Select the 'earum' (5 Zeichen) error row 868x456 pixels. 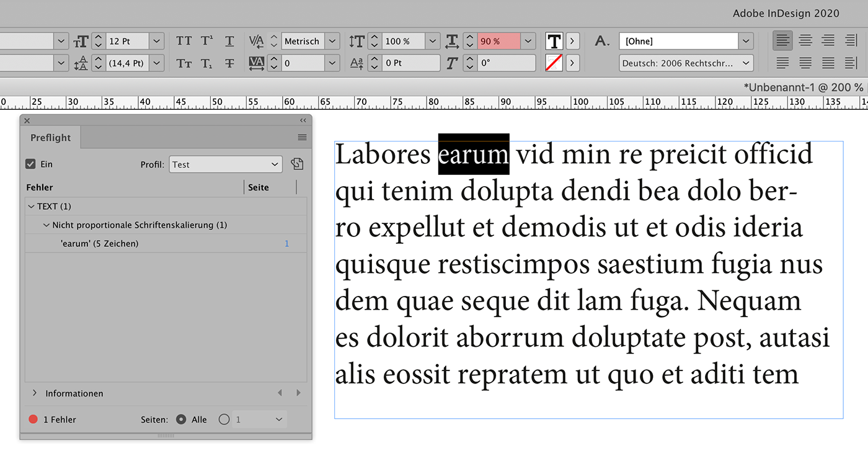(x=166, y=244)
